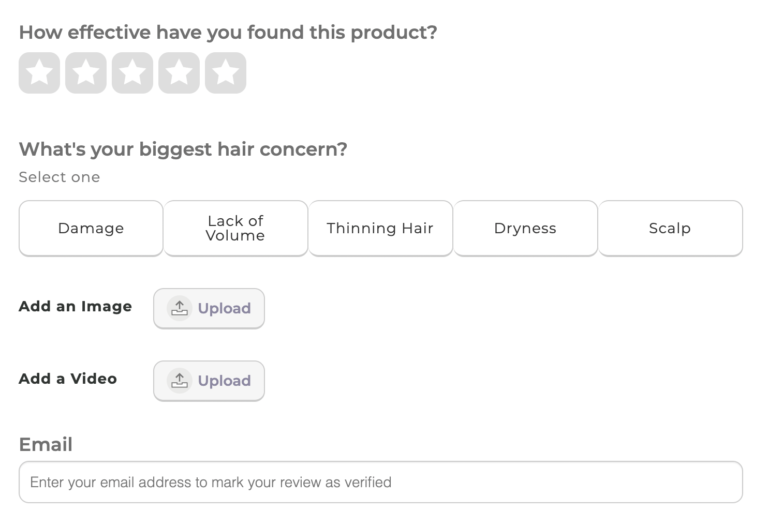
Task: Click the Add a Video label
Action: pyautogui.click(x=68, y=379)
